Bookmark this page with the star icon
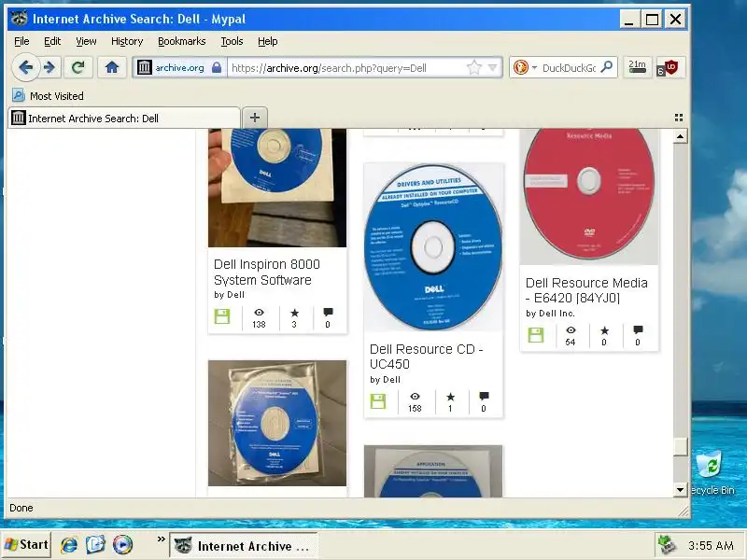This screenshot has height=560, width=747. [x=474, y=67]
